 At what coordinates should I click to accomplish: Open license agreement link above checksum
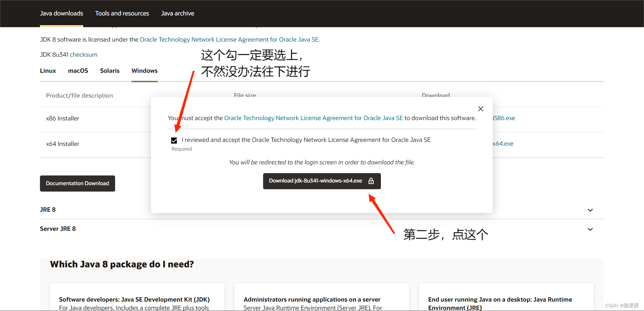(229, 40)
